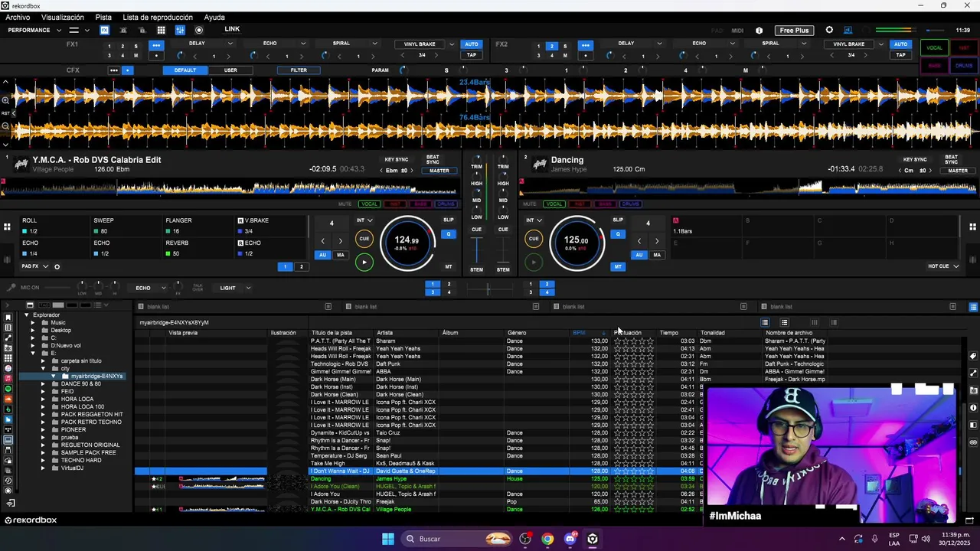Open the Pista menu

[x=103, y=17]
